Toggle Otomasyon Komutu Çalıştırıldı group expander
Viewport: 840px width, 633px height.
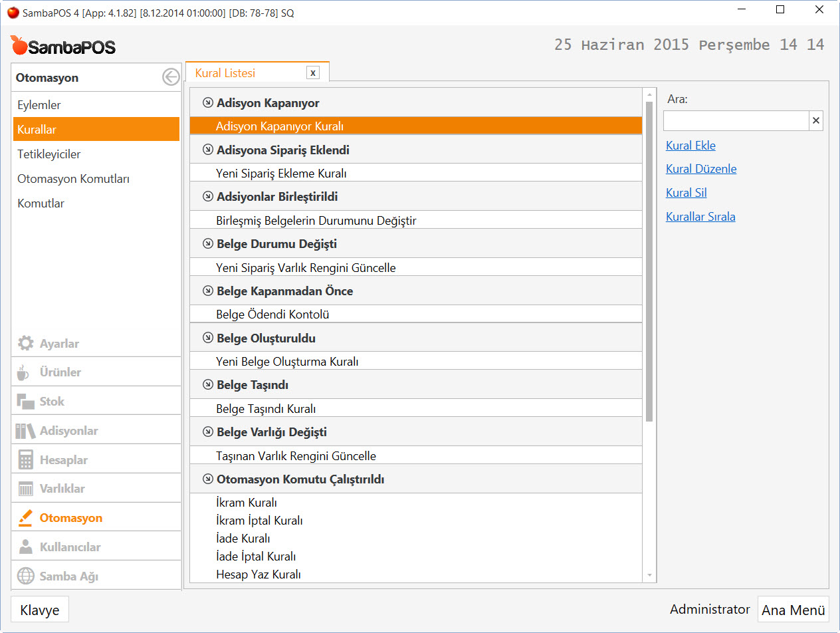point(208,479)
